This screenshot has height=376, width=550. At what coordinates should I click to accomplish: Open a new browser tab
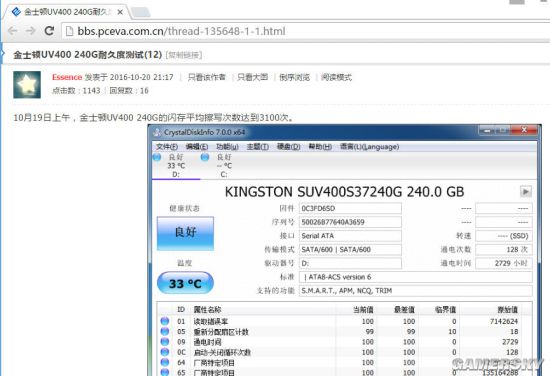141,13
